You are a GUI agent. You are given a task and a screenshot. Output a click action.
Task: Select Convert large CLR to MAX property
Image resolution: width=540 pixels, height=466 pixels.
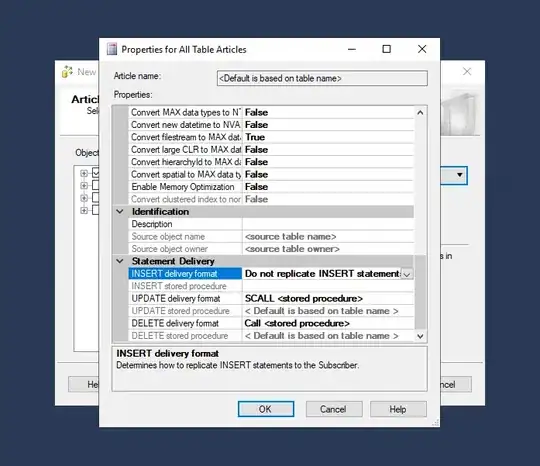click(x=185, y=149)
